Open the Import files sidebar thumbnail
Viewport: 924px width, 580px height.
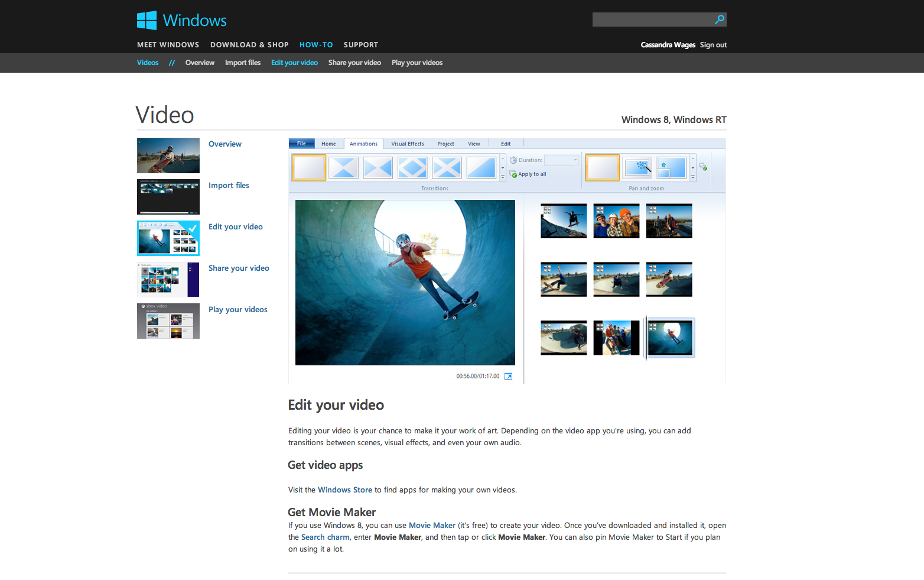[168, 197]
